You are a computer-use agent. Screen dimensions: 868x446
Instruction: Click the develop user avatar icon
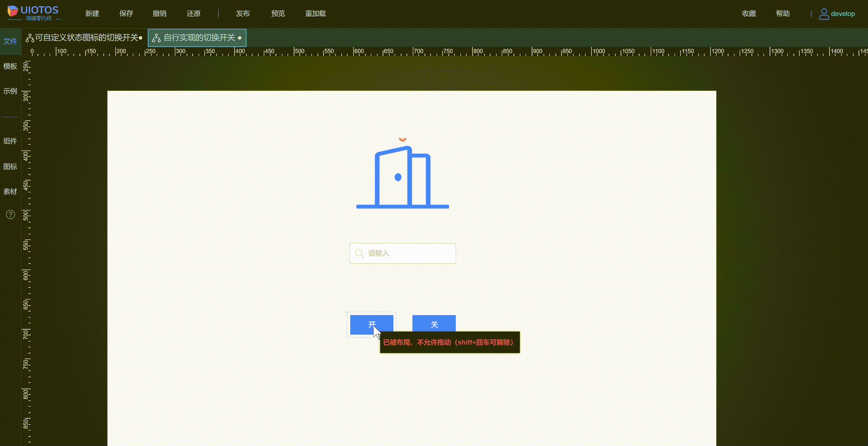tap(824, 14)
